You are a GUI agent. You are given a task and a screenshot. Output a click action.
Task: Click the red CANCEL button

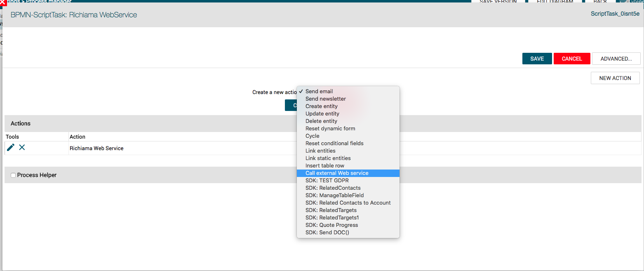click(x=572, y=59)
